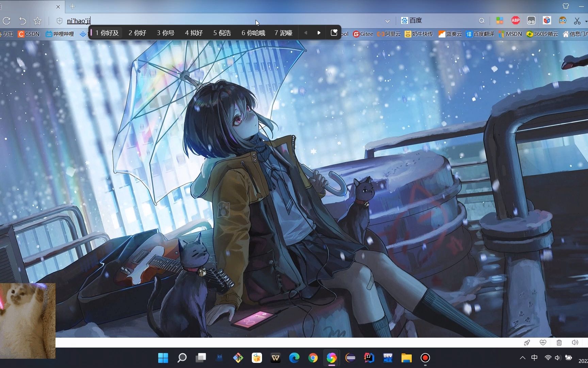Open the Windows Start menu
Screen dimensions: 588x368
pyautogui.click(x=163, y=358)
